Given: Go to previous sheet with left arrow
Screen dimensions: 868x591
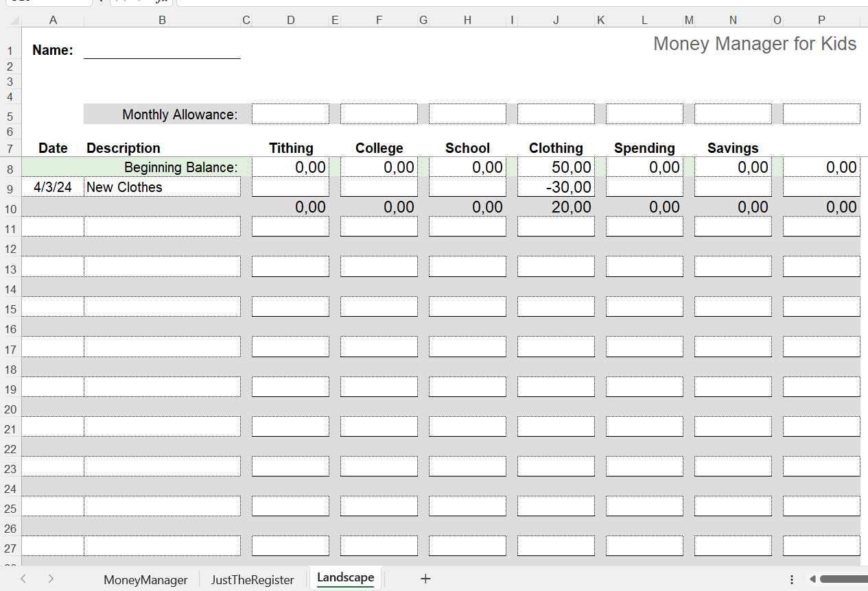Looking at the screenshot, I should [x=23, y=579].
